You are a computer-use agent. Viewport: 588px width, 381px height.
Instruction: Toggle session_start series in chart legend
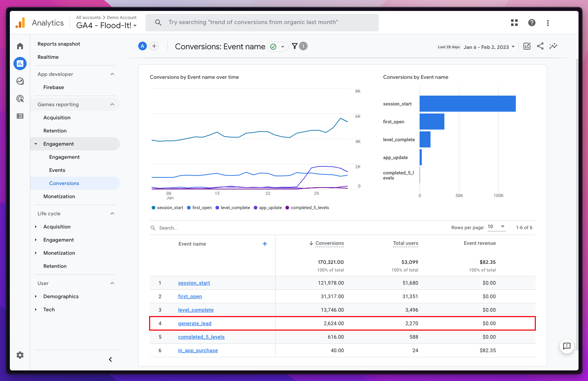[x=167, y=208]
